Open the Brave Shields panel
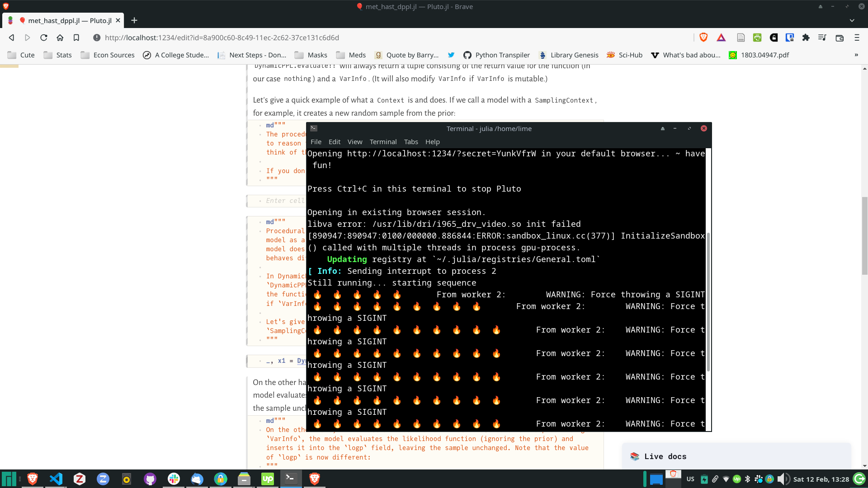The image size is (868, 488). pyautogui.click(x=704, y=38)
